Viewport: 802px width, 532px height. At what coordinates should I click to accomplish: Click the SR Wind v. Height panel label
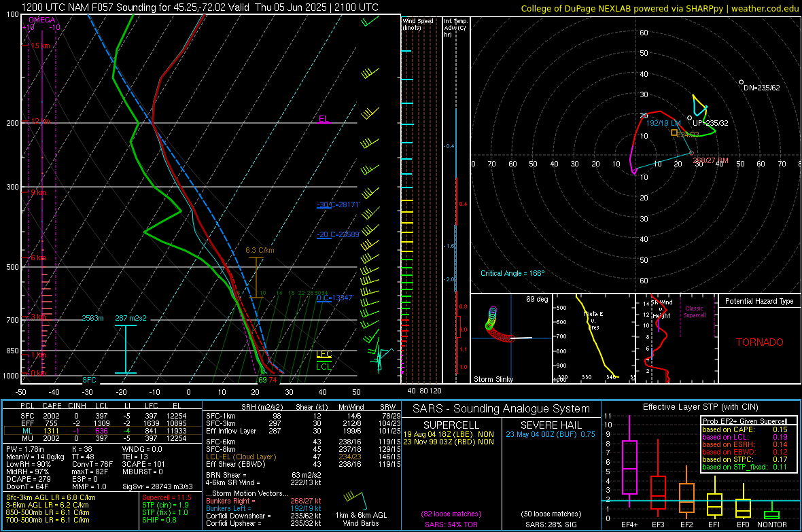click(x=661, y=309)
